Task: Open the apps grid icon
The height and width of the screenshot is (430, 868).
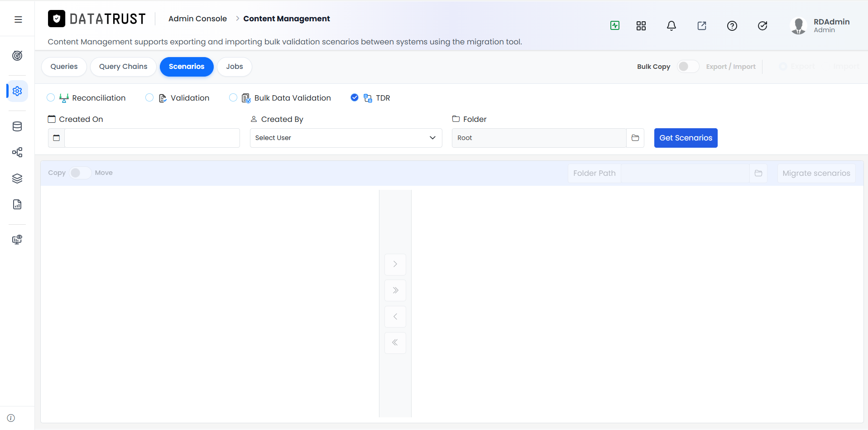Action: click(641, 26)
